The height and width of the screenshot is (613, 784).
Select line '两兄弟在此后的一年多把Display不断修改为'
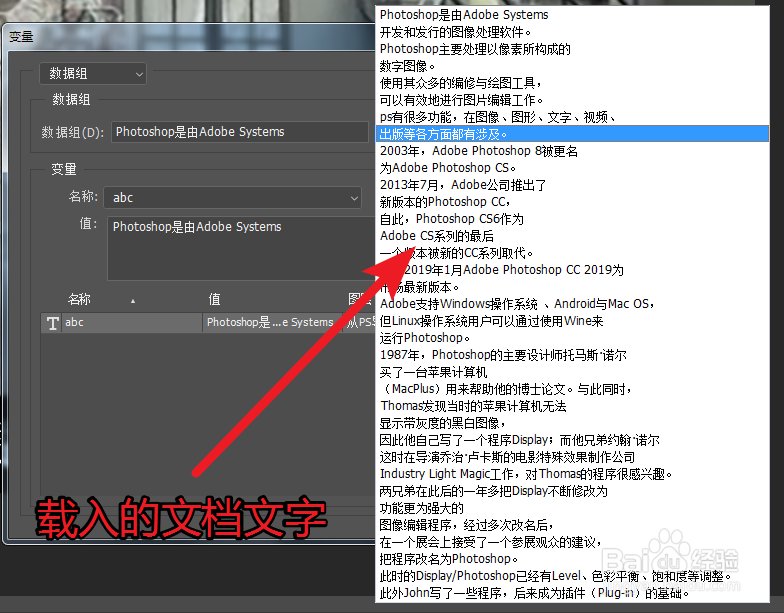click(572, 490)
